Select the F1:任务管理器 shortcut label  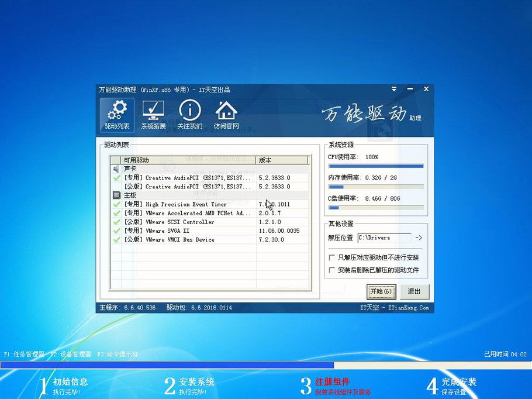pyautogui.click(x=24, y=354)
